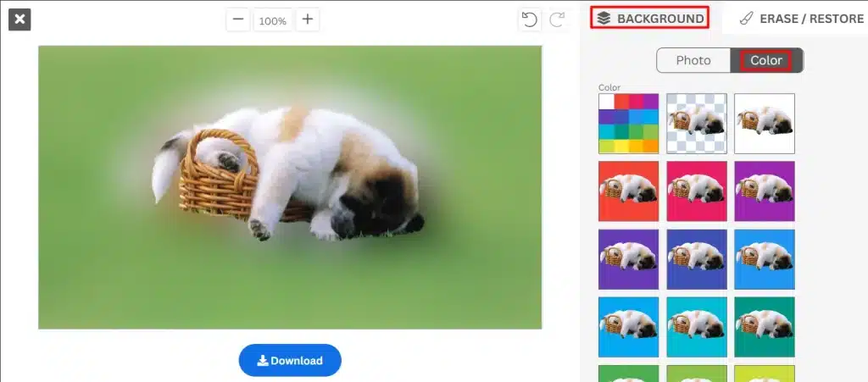Select the Photo background option
The image size is (868, 382).
pyautogui.click(x=693, y=60)
